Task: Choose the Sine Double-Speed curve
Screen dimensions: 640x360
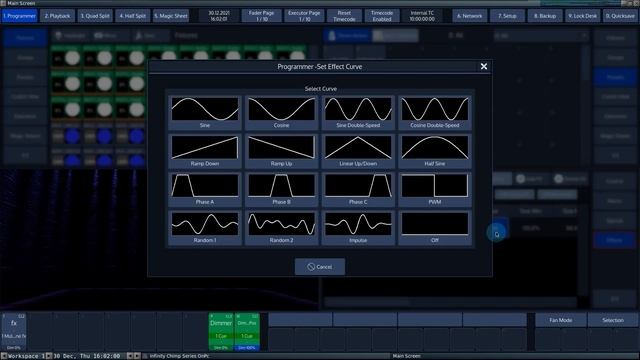Action: click(358, 113)
